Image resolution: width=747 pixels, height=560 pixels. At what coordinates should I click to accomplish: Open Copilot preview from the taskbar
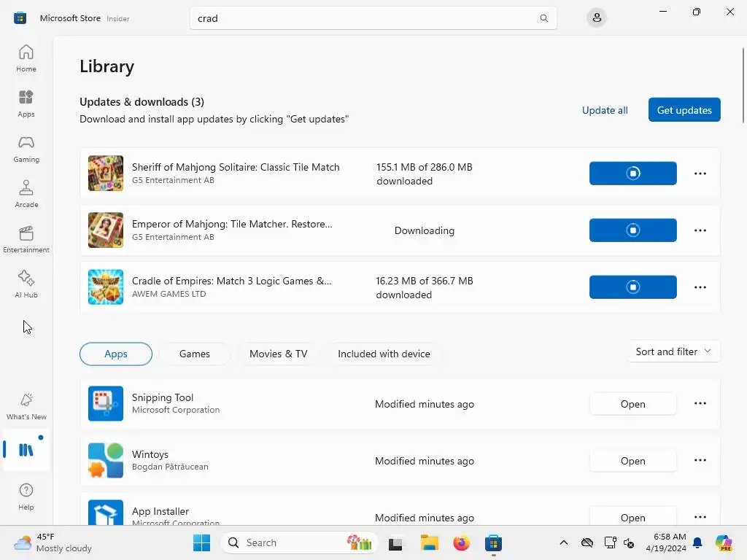(723, 542)
